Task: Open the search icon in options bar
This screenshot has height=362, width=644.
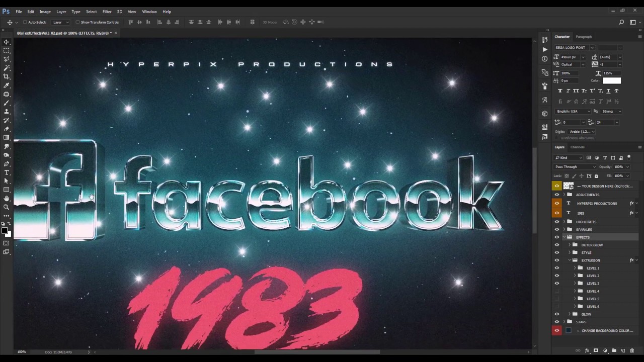Action: click(621, 22)
